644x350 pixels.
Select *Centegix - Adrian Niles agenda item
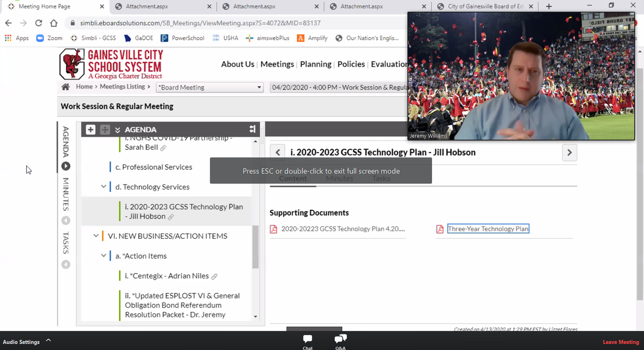[x=167, y=276]
